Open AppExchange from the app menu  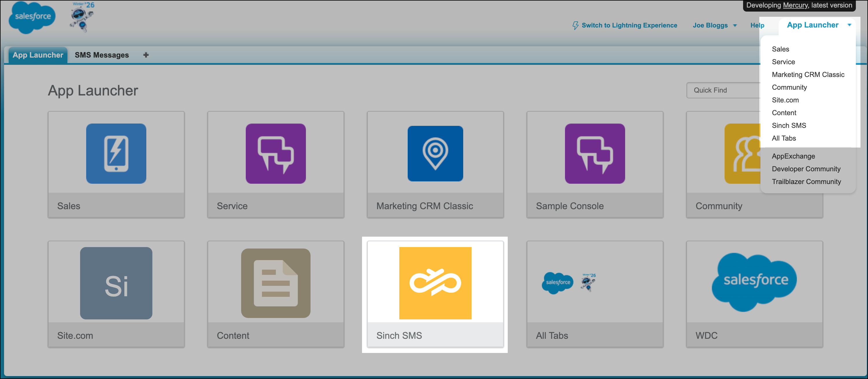[793, 156]
